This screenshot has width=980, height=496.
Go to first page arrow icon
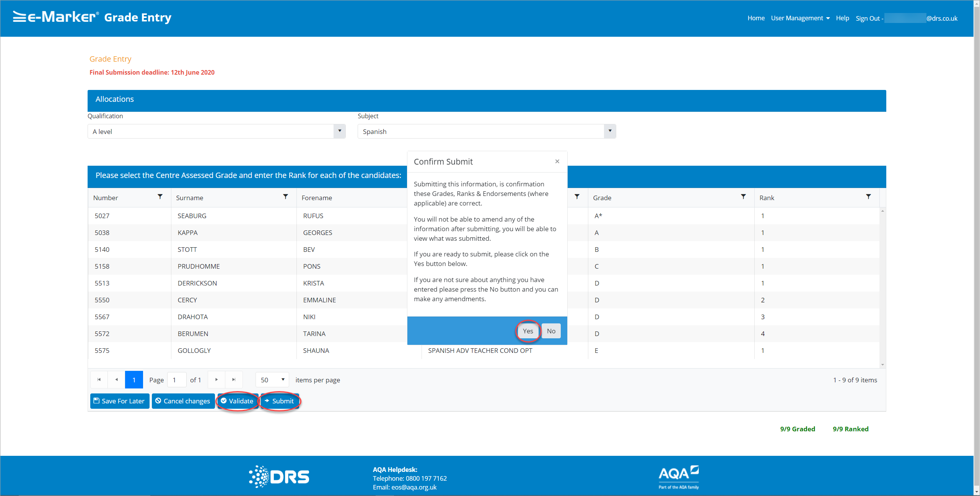tap(99, 380)
